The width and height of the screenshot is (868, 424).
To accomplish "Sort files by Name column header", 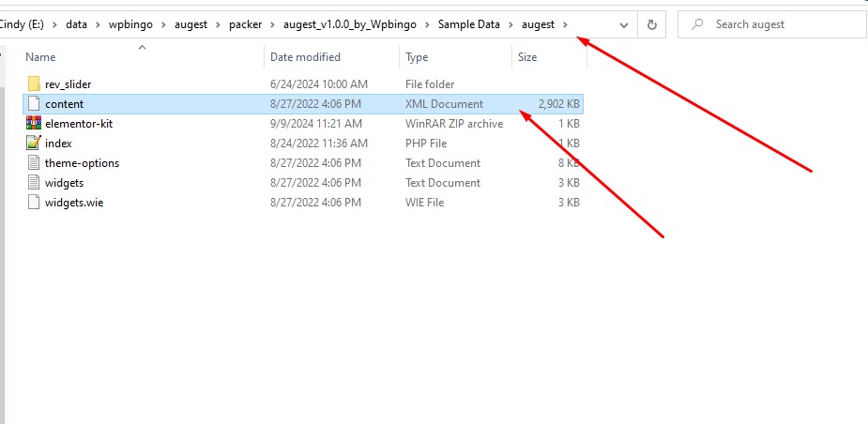I will coord(41,57).
